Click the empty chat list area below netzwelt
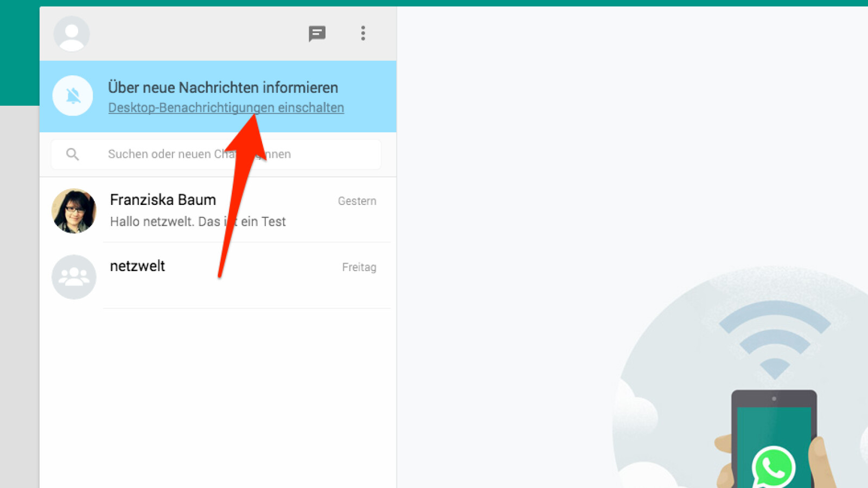The height and width of the screenshot is (488, 868). [218, 399]
